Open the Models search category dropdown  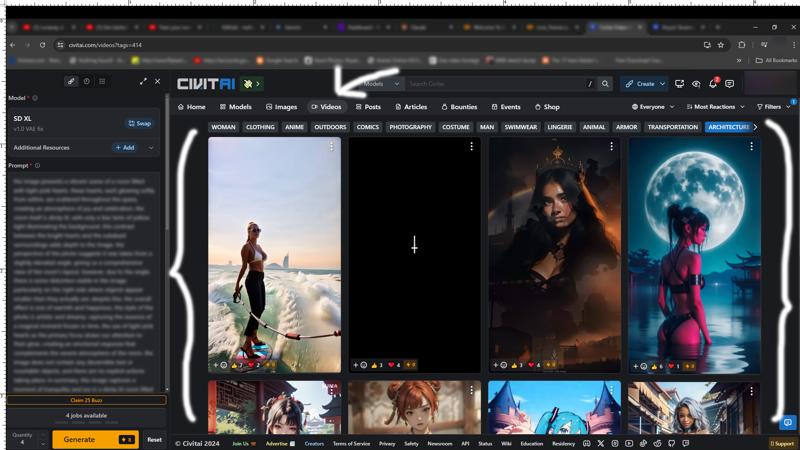(x=381, y=84)
